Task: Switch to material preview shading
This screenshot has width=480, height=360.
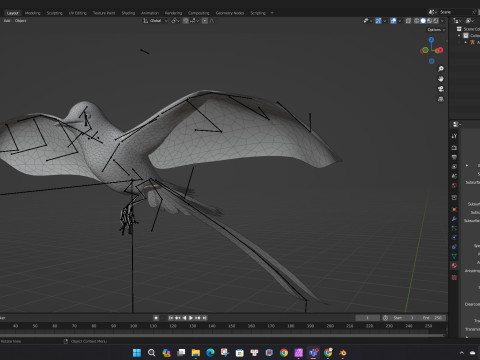Action: 429,21
